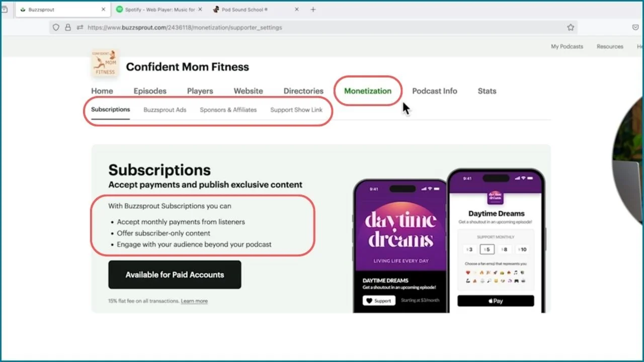This screenshot has height=362, width=644.
Task: Open the Podcast Info tab
Action: 435,91
